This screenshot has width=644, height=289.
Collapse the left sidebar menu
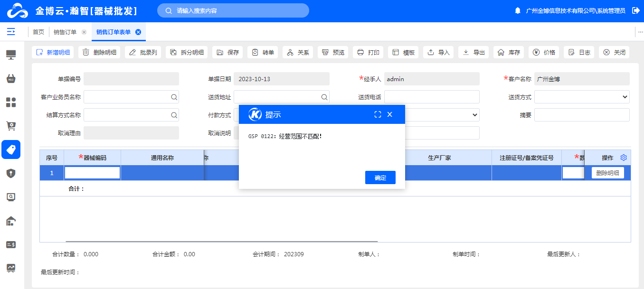[11, 32]
